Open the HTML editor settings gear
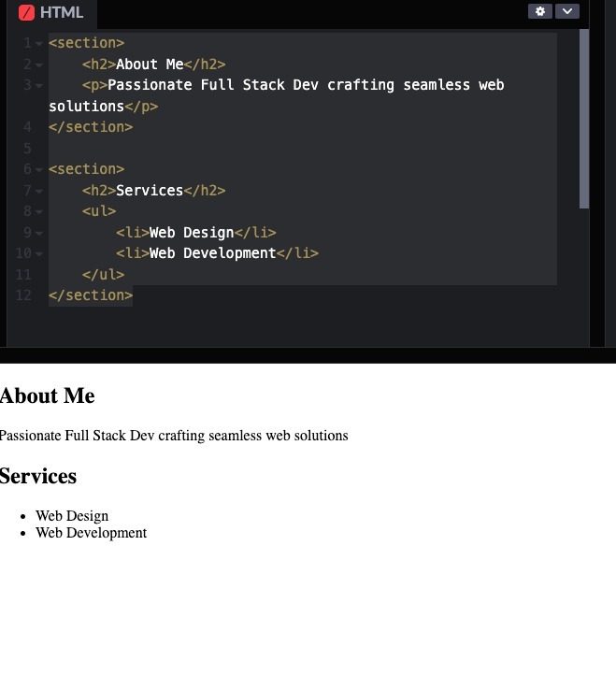 point(539,11)
